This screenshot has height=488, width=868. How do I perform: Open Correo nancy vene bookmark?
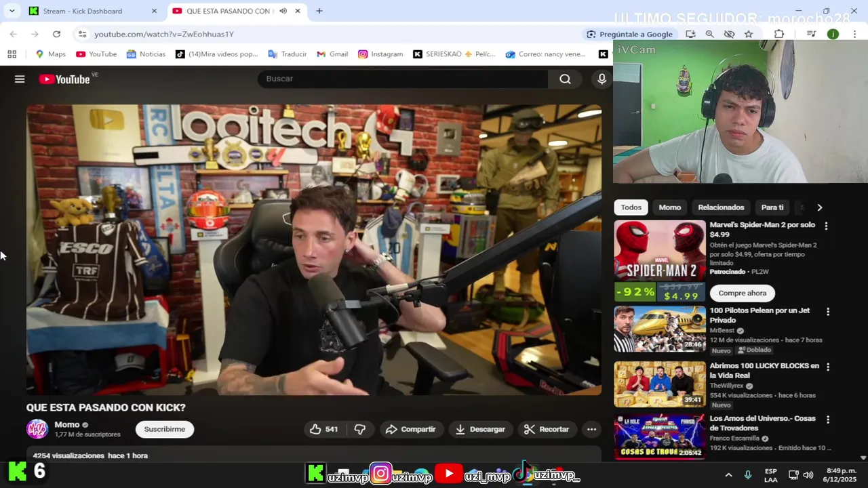[x=545, y=54]
